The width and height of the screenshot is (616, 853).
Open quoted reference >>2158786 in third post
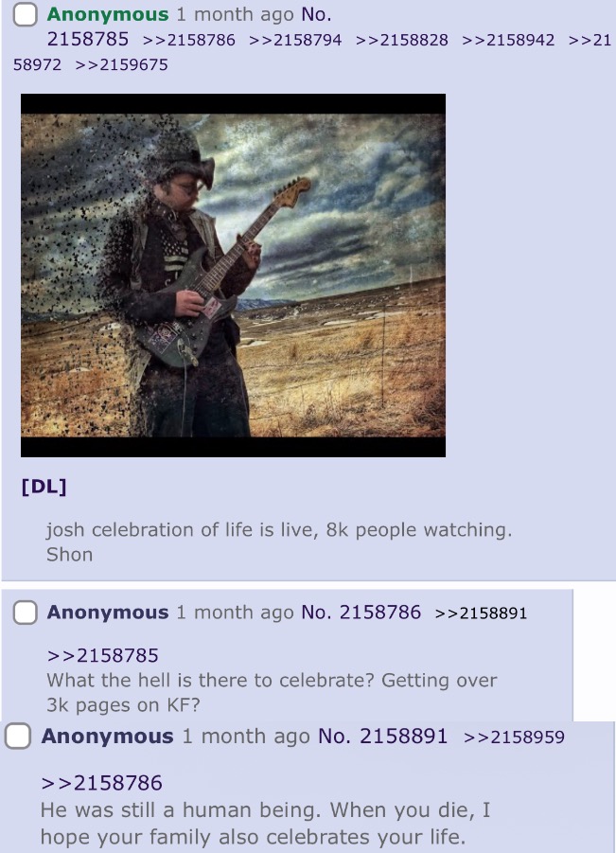(x=101, y=783)
